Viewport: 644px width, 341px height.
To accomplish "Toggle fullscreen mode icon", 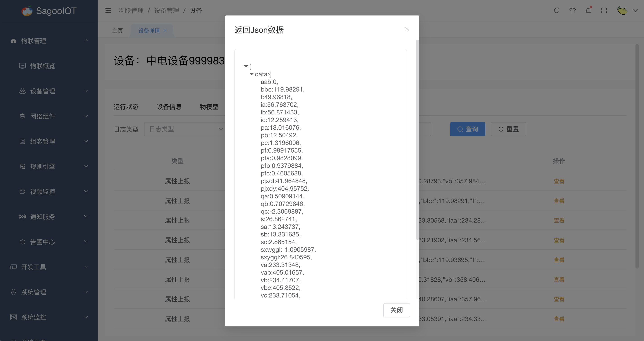I will click(x=604, y=11).
